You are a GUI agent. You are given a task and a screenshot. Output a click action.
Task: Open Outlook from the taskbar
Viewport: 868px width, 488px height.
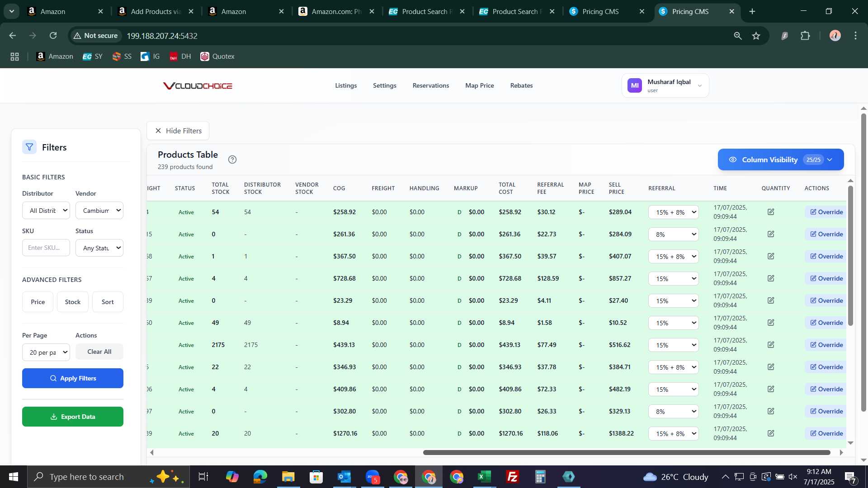coord(344,477)
